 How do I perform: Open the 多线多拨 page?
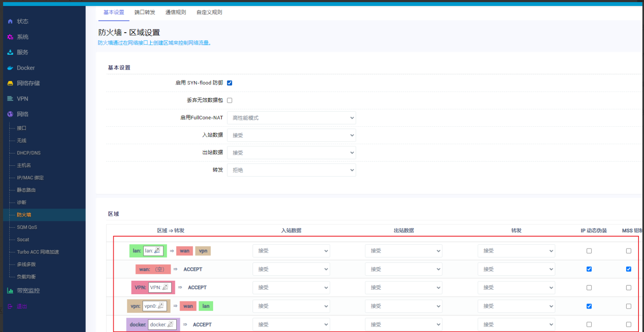point(26,264)
